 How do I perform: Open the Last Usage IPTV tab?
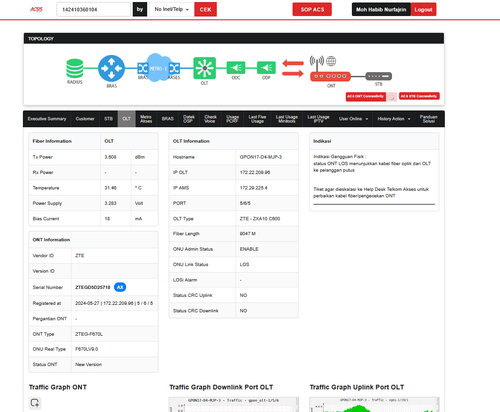[x=318, y=119]
